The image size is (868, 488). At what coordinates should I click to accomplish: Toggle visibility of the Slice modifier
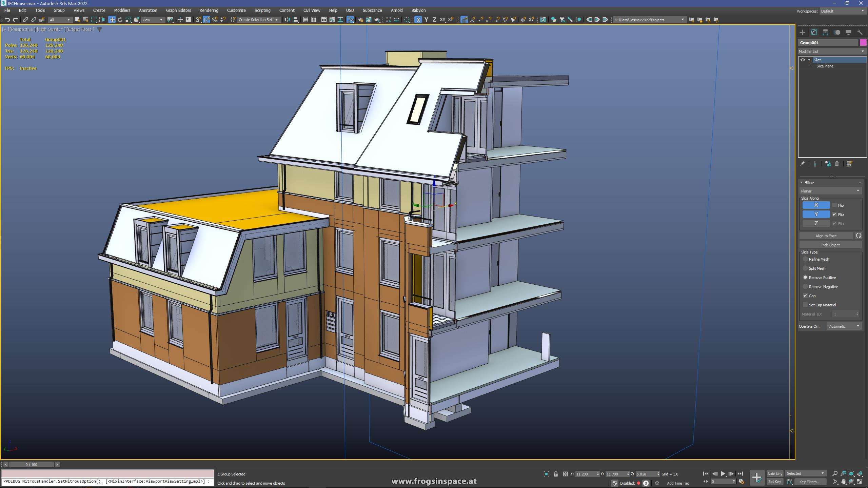point(803,60)
